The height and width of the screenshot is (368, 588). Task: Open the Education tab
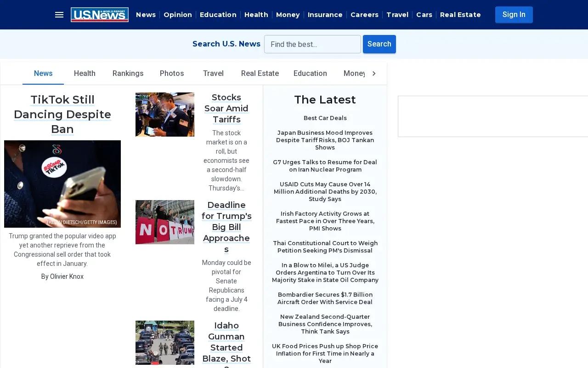click(310, 74)
